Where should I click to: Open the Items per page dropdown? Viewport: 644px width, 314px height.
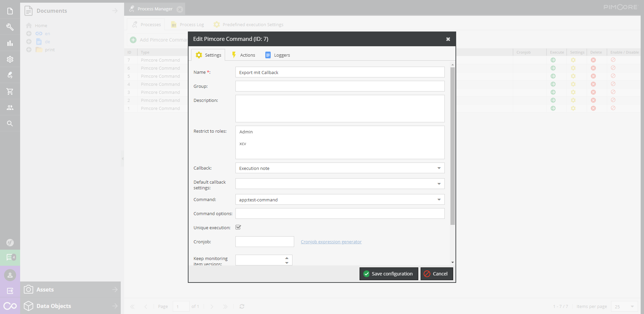pyautogui.click(x=632, y=306)
